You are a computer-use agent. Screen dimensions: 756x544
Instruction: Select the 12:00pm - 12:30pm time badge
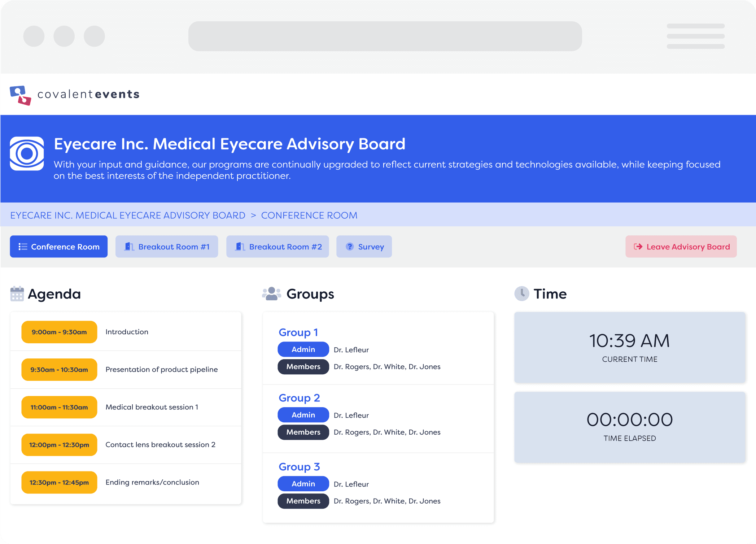tap(59, 445)
